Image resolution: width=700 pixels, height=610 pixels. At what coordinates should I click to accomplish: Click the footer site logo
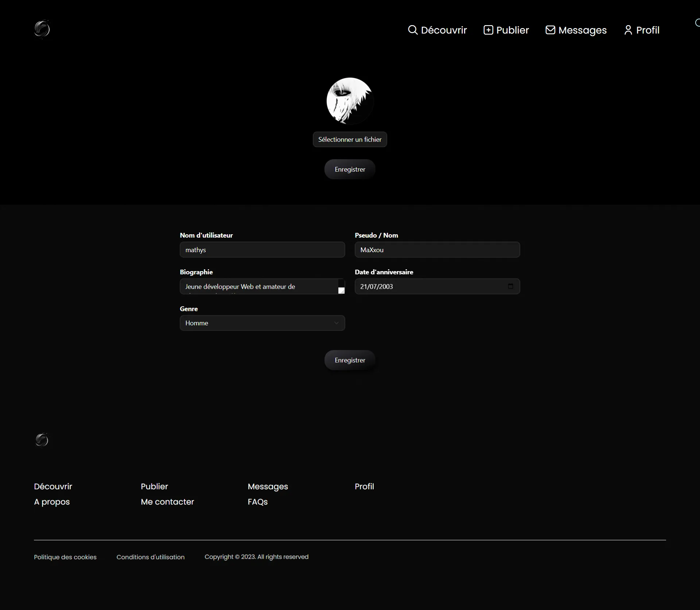point(42,440)
